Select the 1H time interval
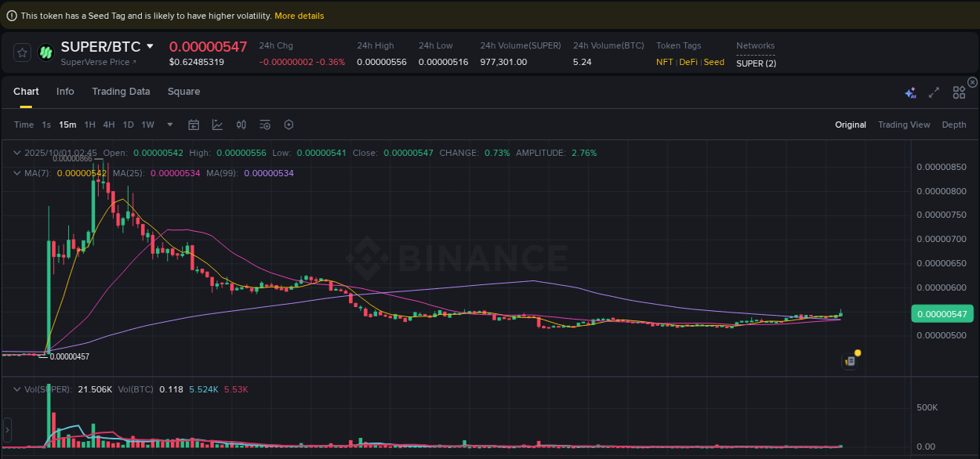 click(x=89, y=125)
